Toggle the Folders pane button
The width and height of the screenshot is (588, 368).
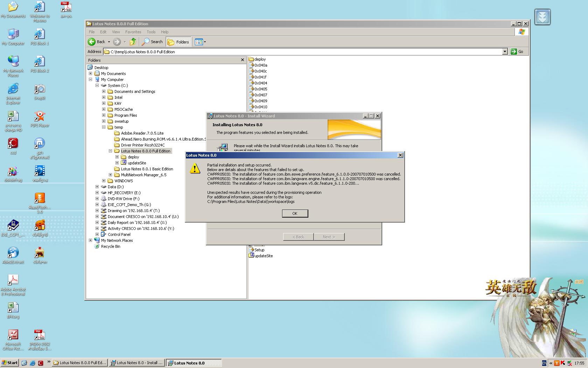point(178,42)
